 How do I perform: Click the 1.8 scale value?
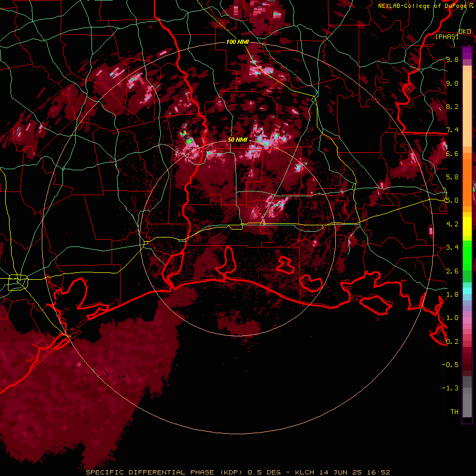click(x=452, y=295)
